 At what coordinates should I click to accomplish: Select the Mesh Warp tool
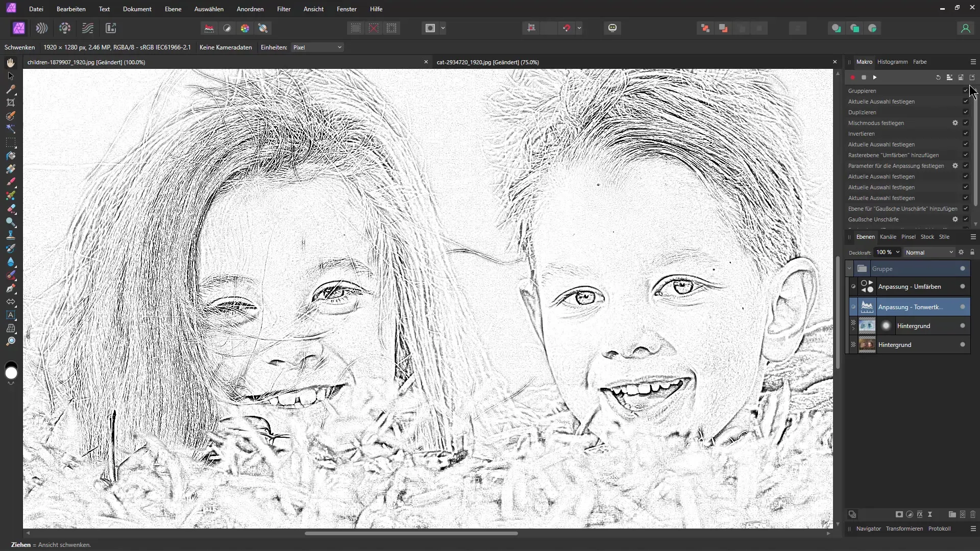click(11, 328)
